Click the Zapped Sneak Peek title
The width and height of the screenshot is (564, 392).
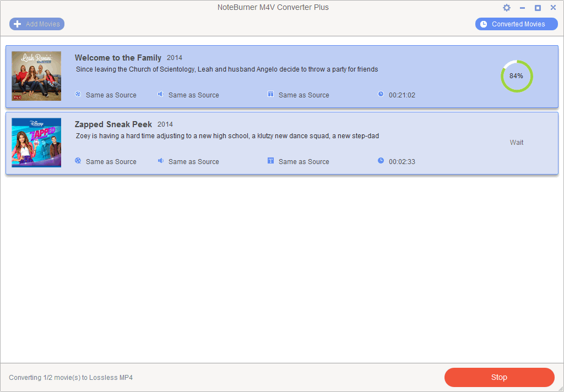(x=113, y=124)
